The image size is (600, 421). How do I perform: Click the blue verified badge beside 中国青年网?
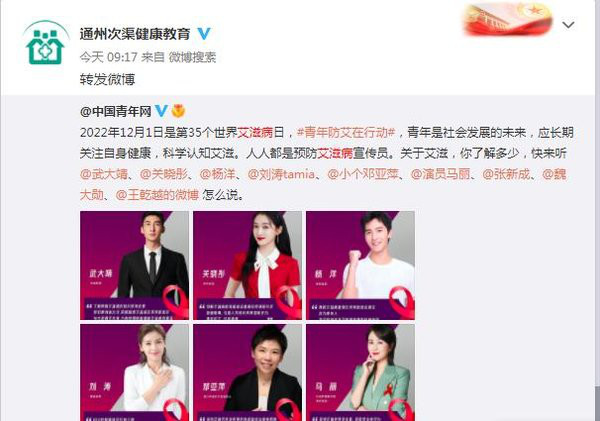(x=161, y=111)
